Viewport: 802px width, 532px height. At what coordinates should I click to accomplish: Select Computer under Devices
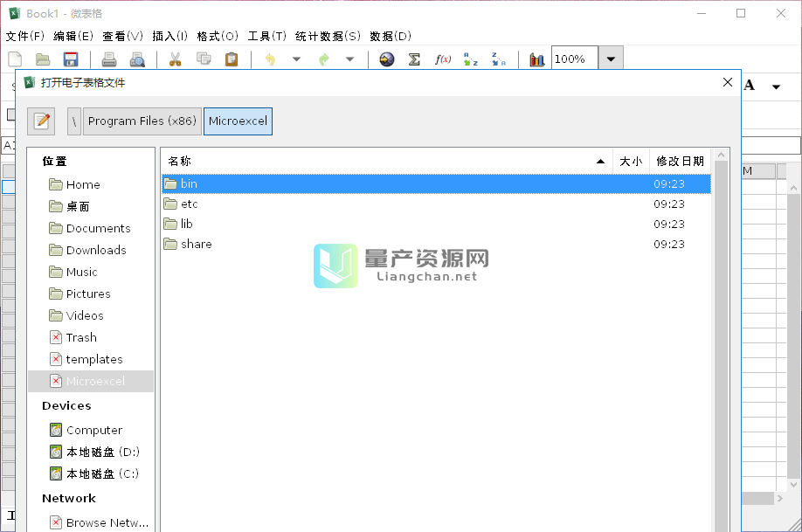coord(91,430)
